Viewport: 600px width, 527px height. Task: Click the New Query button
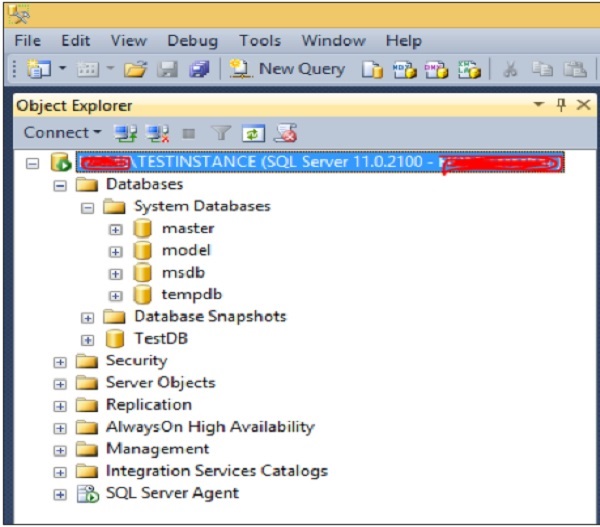point(287,69)
